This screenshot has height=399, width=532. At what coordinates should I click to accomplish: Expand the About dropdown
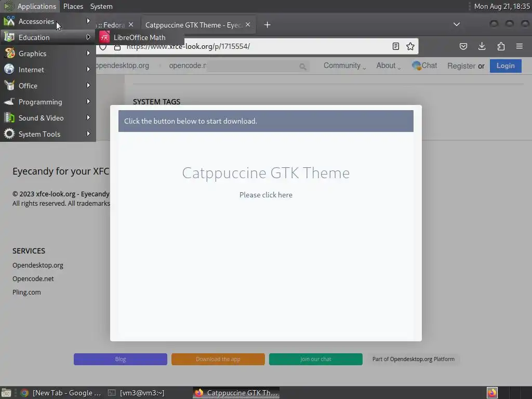click(x=388, y=65)
